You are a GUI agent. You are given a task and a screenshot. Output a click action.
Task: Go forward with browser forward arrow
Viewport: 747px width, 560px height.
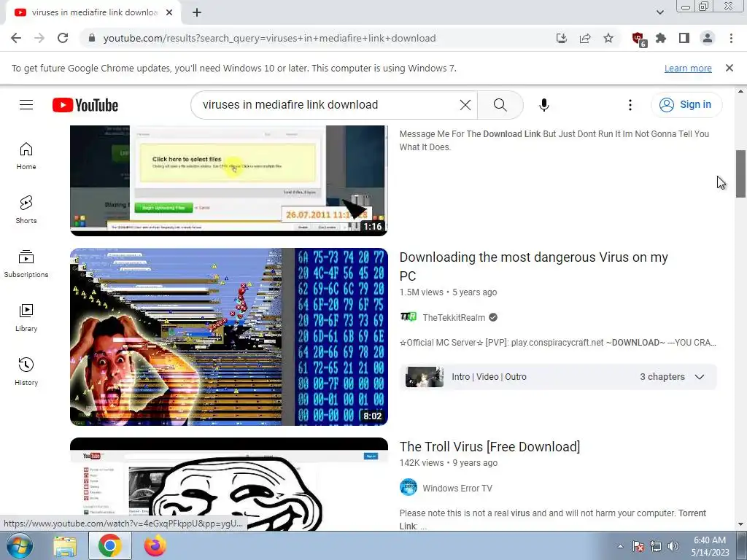pos(39,38)
